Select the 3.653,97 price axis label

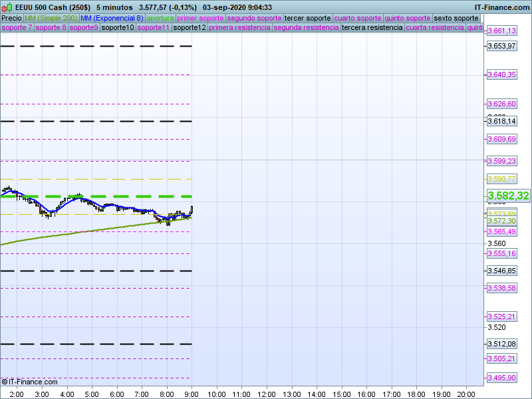point(501,46)
